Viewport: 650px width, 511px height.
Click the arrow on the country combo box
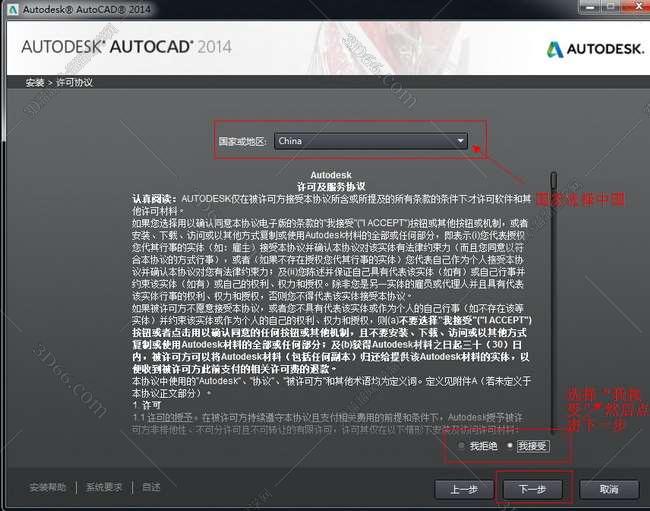[460, 141]
